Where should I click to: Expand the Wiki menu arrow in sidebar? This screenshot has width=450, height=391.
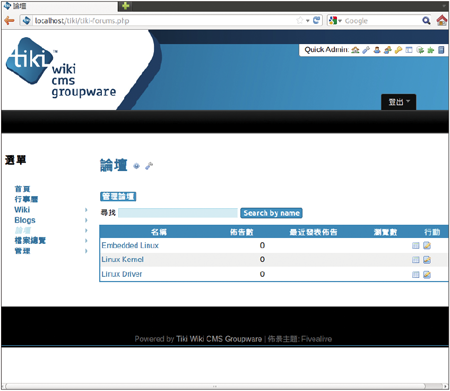[x=86, y=210]
